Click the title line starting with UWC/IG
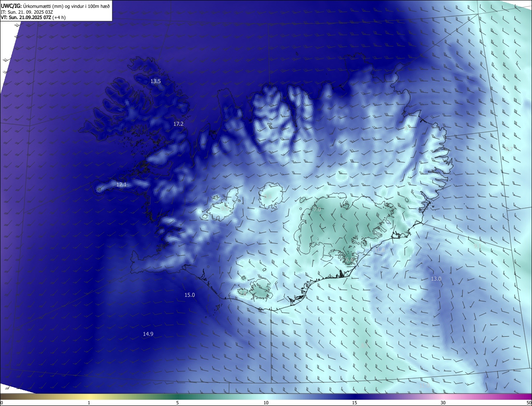The image size is (532, 406). pyautogui.click(x=55, y=5)
